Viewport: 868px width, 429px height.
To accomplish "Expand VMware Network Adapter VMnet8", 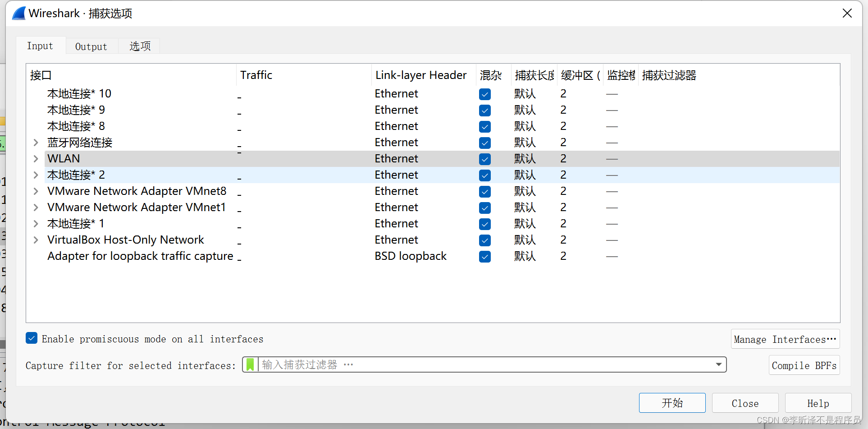I will [x=36, y=191].
